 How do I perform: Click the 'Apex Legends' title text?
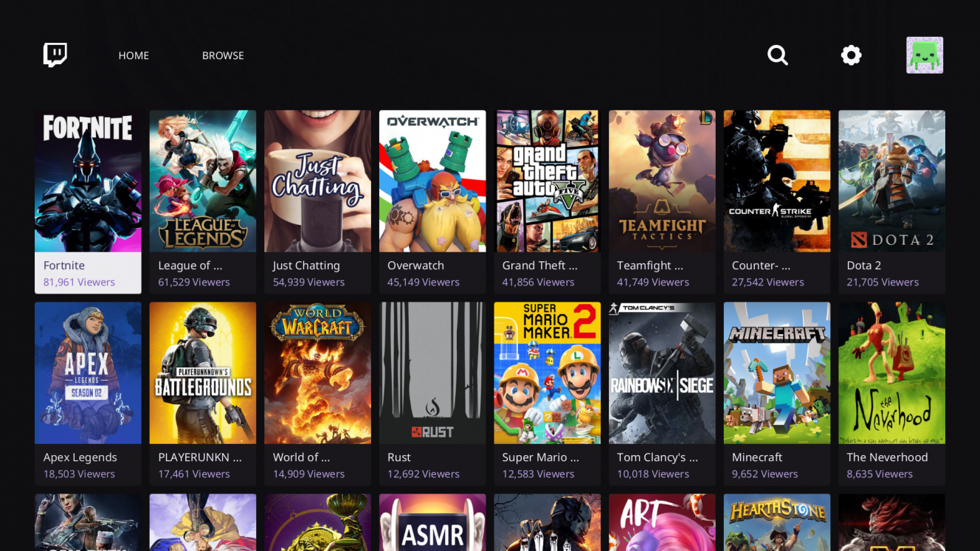click(x=80, y=457)
